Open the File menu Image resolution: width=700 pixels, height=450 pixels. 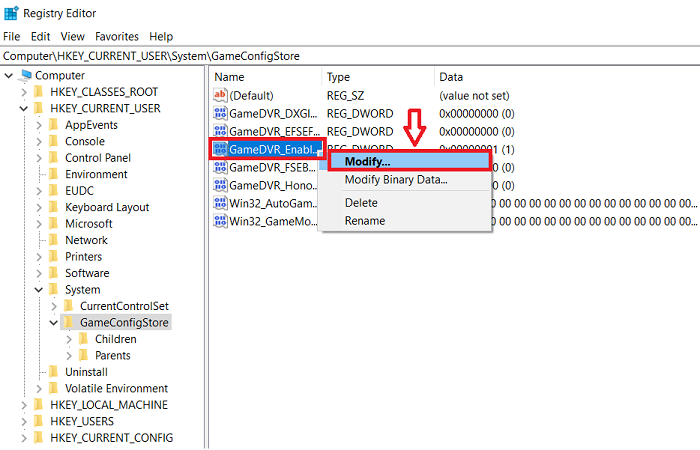(12, 37)
